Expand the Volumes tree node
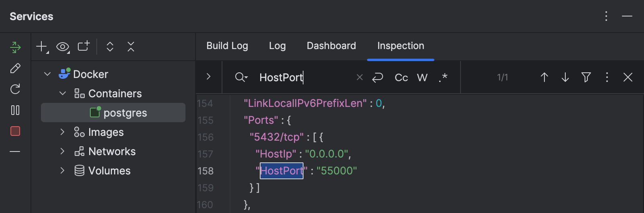644x213 pixels. pos(62,170)
